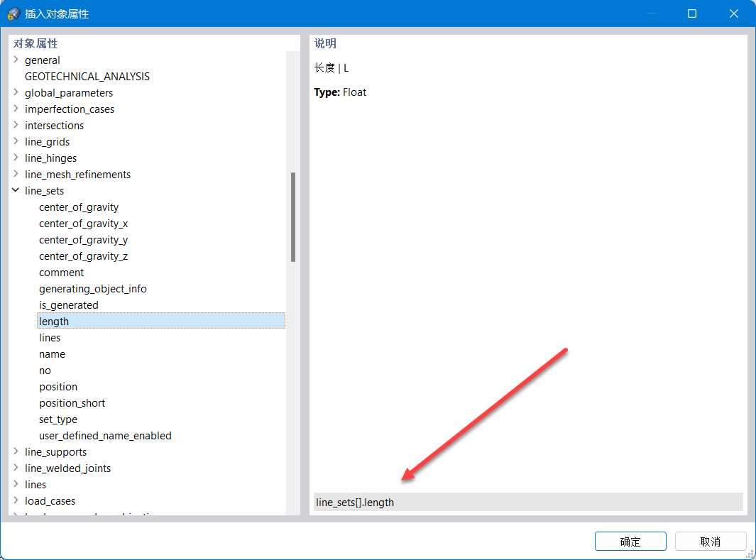Screen dimensions: 756x560
Task: Click the highlighted length property
Action: (161, 321)
